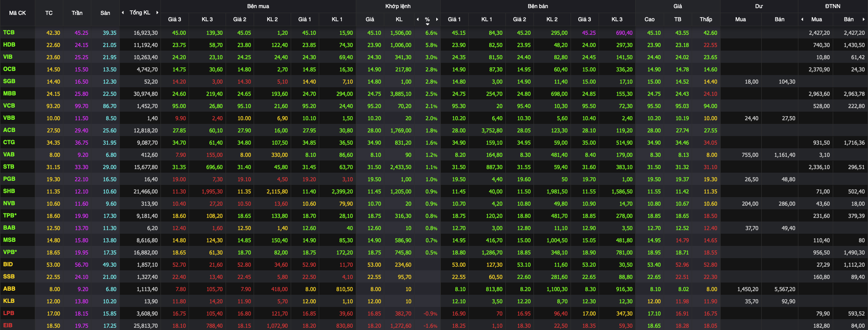Image resolution: width=868 pixels, height=330 pixels.
Task: Click the right arrow beside the % header
Action: [x=437, y=19]
